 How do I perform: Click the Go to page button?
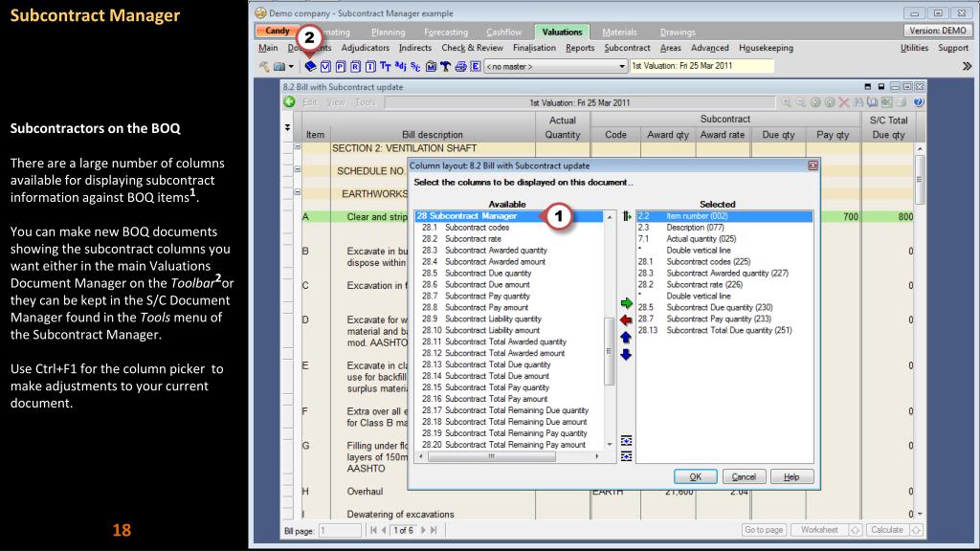pyautogui.click(x=763, y=530)
